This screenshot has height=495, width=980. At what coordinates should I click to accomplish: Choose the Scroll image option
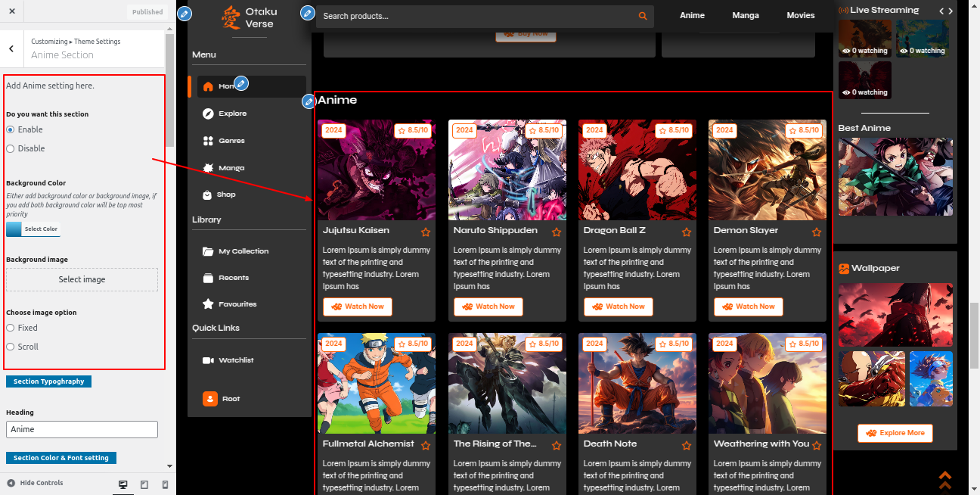click(x=11, y=347)
